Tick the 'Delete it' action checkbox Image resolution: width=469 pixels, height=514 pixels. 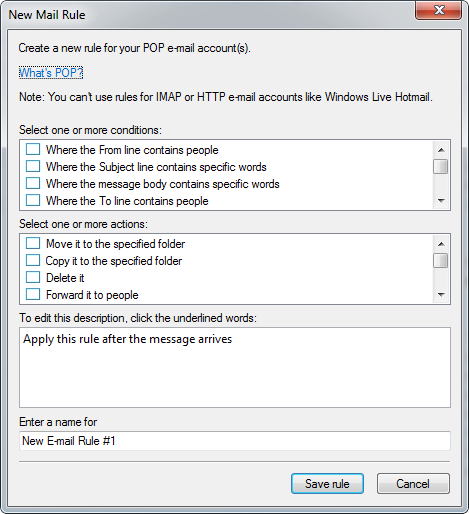[33, 277]
